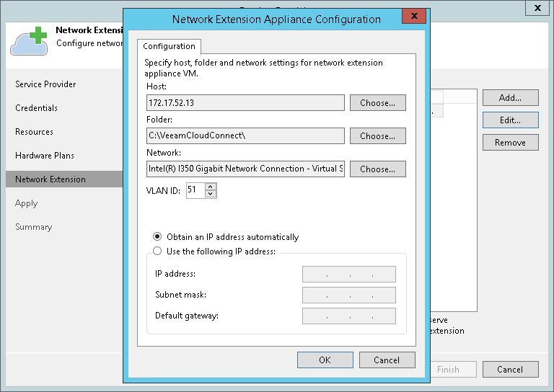Click the Network Extension wizard heading text
This screenshot has width=554, height=392.
click(x=89, y=30)
